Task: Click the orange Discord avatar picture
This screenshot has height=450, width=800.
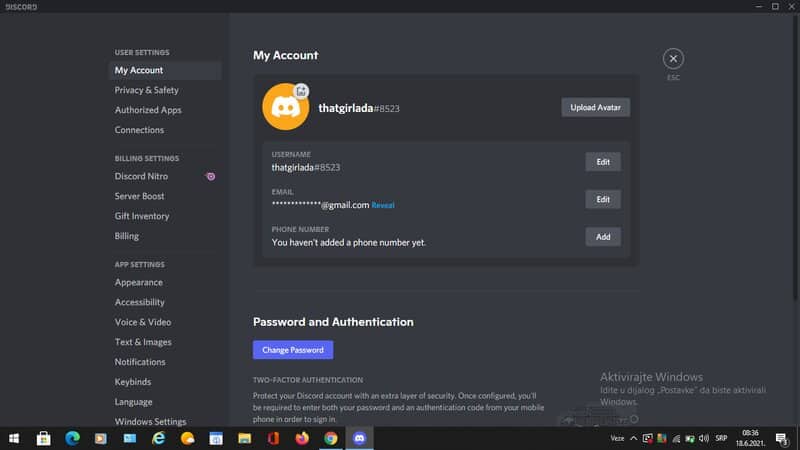Action: coord(285,107)
